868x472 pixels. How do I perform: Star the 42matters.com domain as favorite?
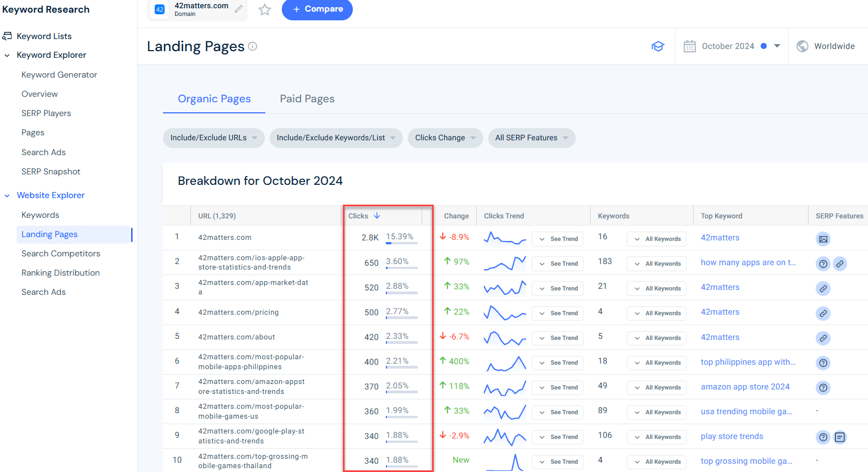265,9
